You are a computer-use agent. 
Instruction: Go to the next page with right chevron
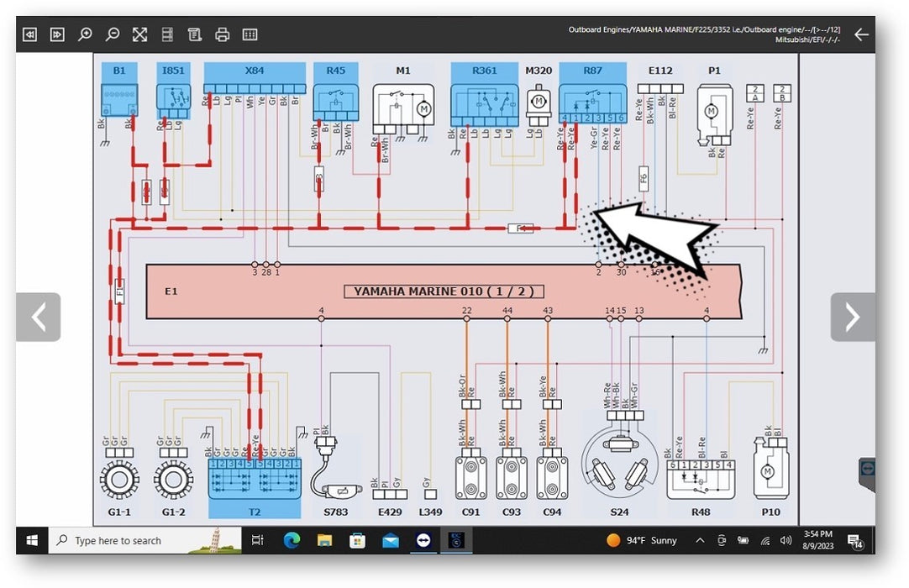click(x=852, y=317)
